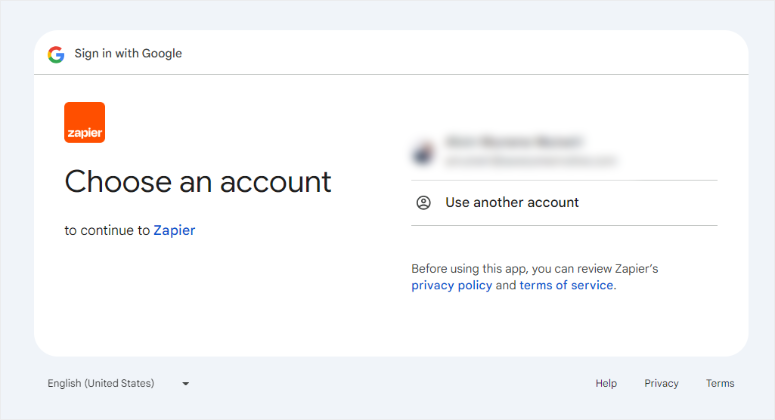Open the Zapier link after 'to continue to'

174,230
